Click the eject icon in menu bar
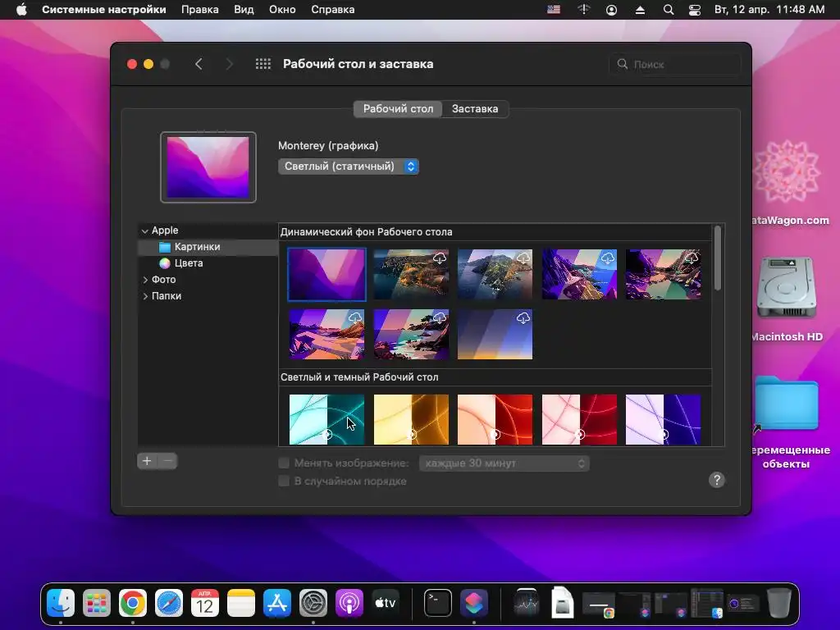 pyautogui.click(x=640, y=10)
